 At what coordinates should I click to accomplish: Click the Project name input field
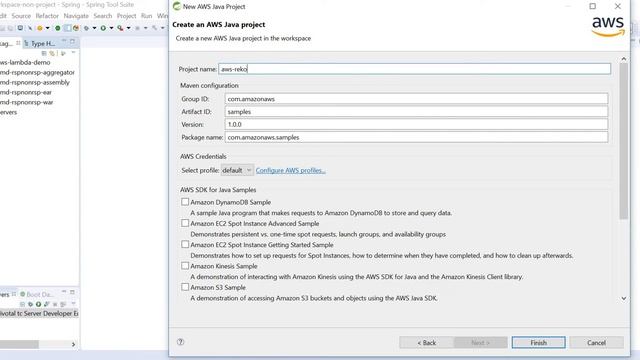415,69
